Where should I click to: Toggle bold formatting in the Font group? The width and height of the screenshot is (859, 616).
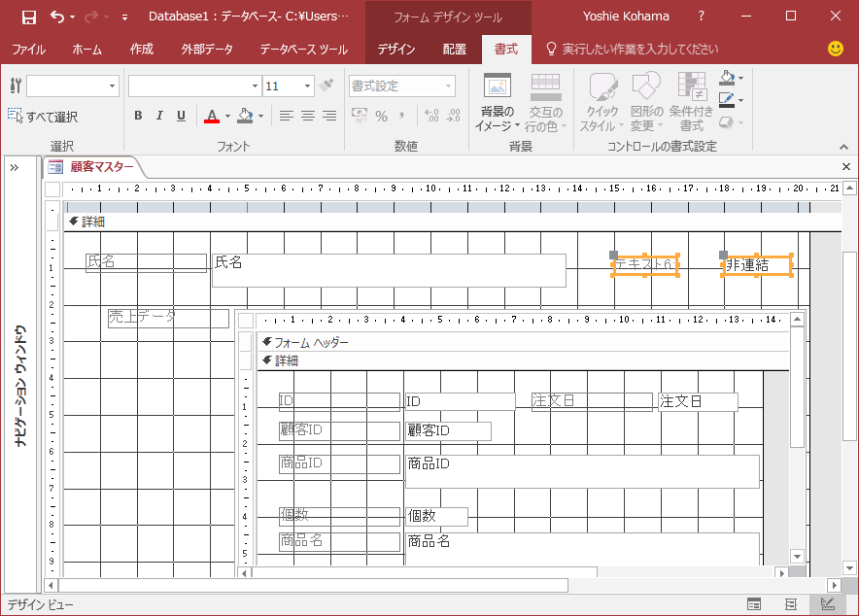tap(138, 116)
